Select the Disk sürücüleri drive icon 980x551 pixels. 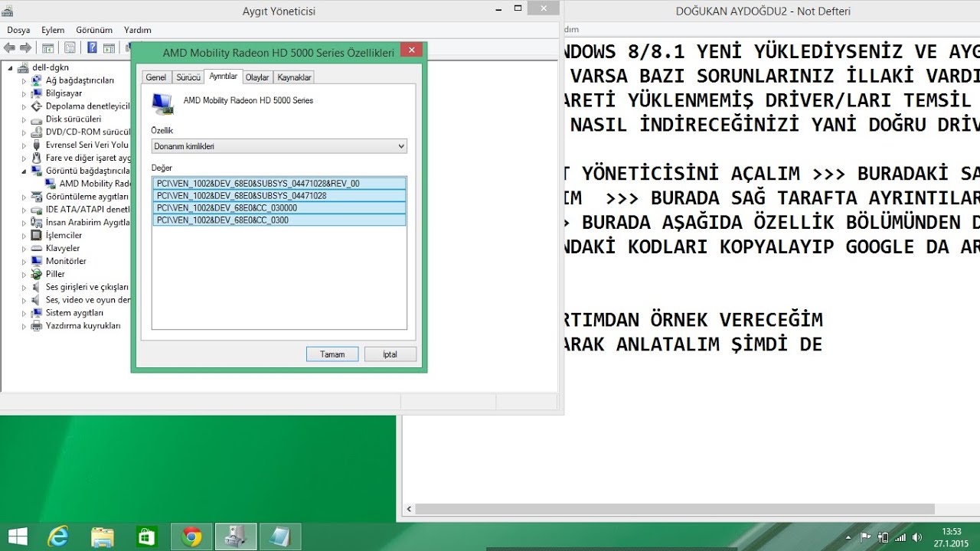click(37, 119)
